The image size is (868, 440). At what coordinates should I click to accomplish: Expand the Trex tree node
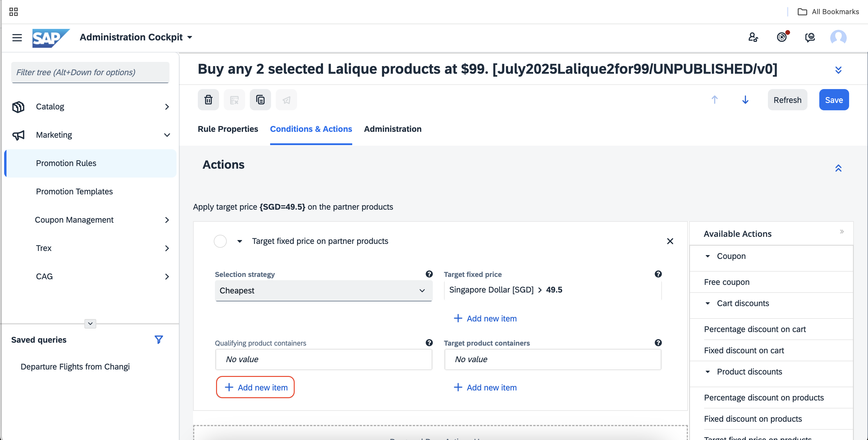[x=167, y=248]
